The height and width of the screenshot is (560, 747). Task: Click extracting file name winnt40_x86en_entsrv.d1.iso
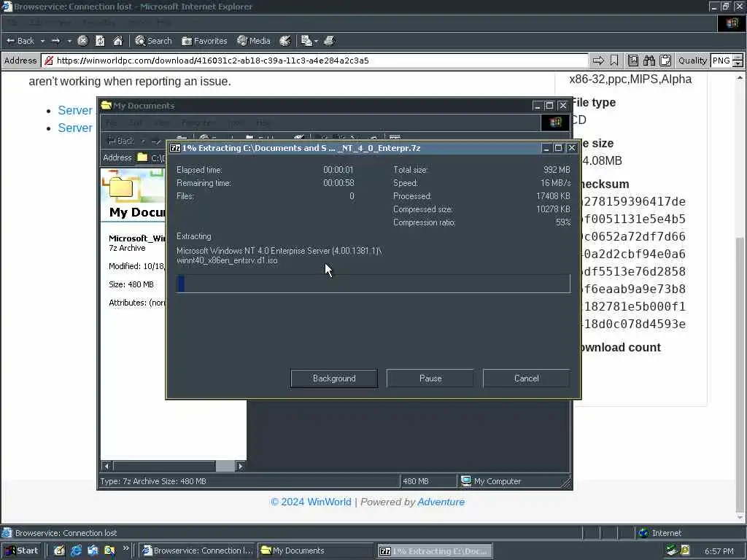pos(227,260)
